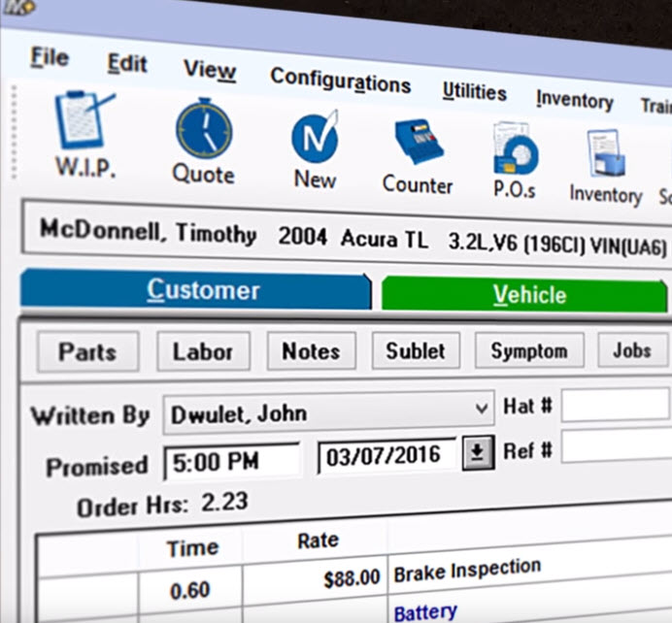
Task: Click the Quote clock icon
Action: (203, 132)
